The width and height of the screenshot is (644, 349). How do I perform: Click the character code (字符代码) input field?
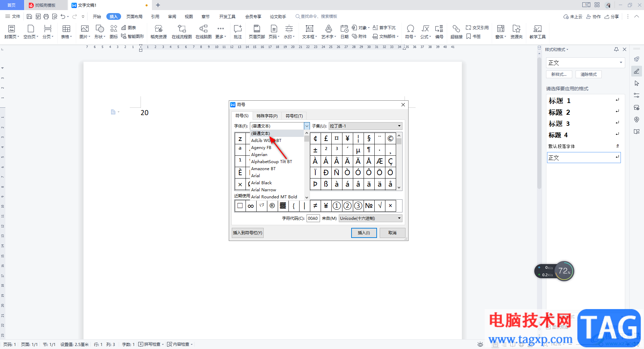tap(313, 218)
